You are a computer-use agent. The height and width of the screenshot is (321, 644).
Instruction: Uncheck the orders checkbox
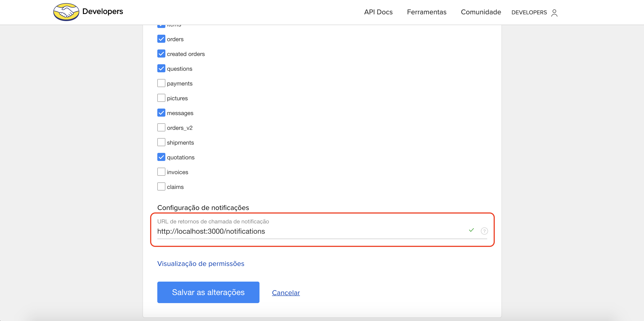click(161, 39)
